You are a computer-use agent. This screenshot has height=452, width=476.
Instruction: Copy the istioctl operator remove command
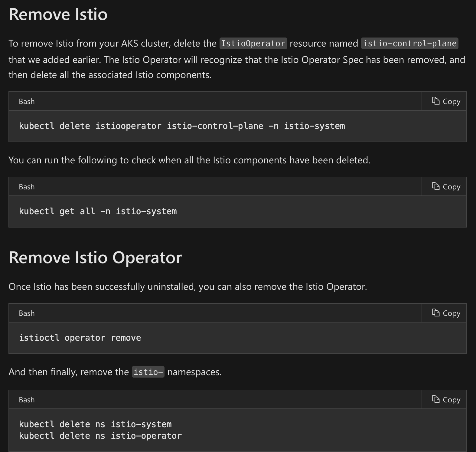click(x=446, y=313)
